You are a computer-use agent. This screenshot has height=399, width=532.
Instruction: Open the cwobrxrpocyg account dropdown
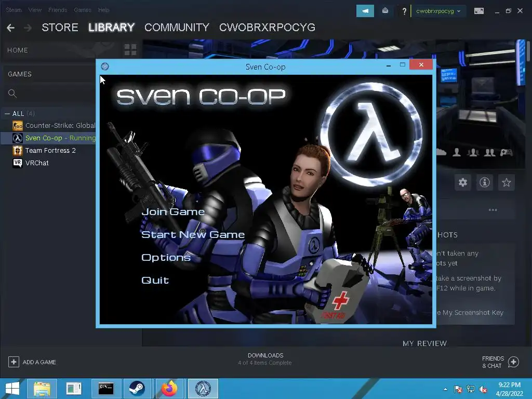(x=438, y=11)
